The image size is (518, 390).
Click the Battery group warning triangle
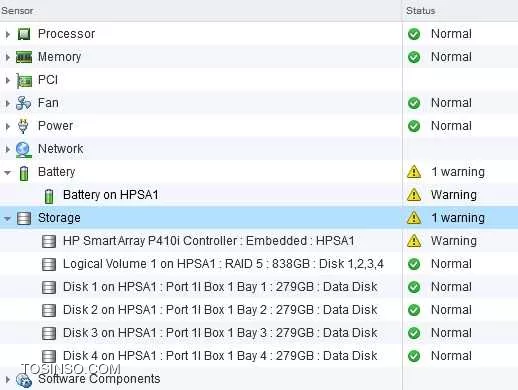coord(414,172)
